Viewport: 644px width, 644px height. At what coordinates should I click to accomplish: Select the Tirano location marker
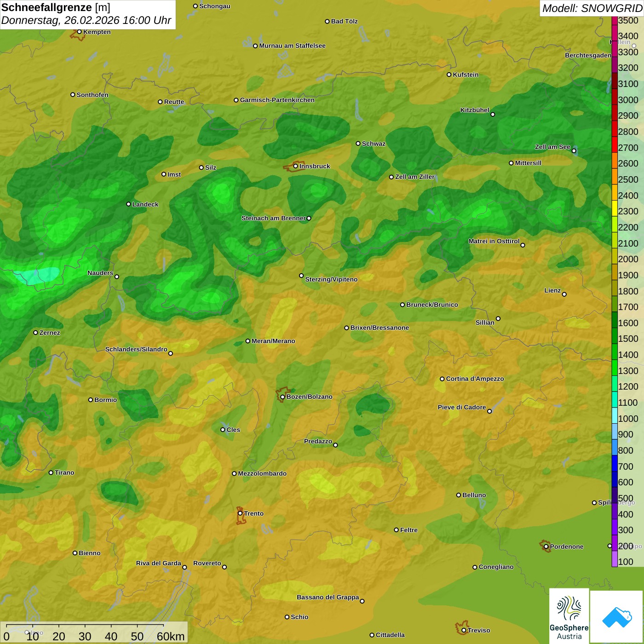[51, 472]
